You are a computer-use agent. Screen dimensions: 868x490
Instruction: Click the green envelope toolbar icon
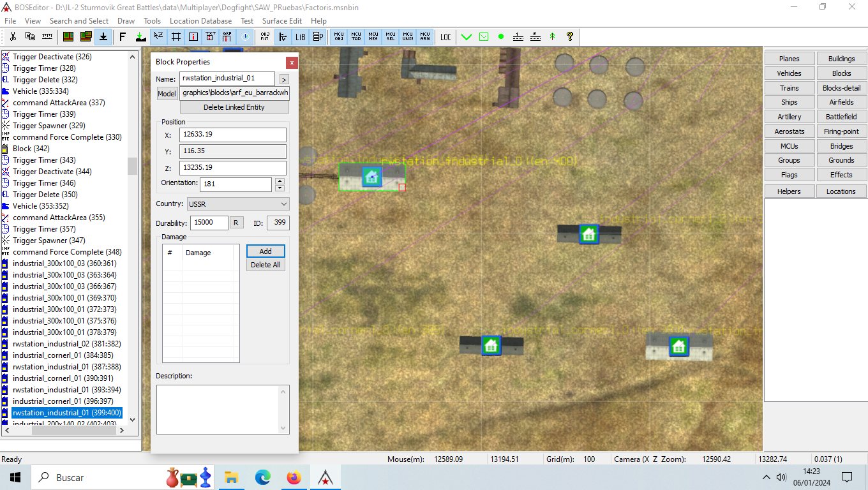484,36
